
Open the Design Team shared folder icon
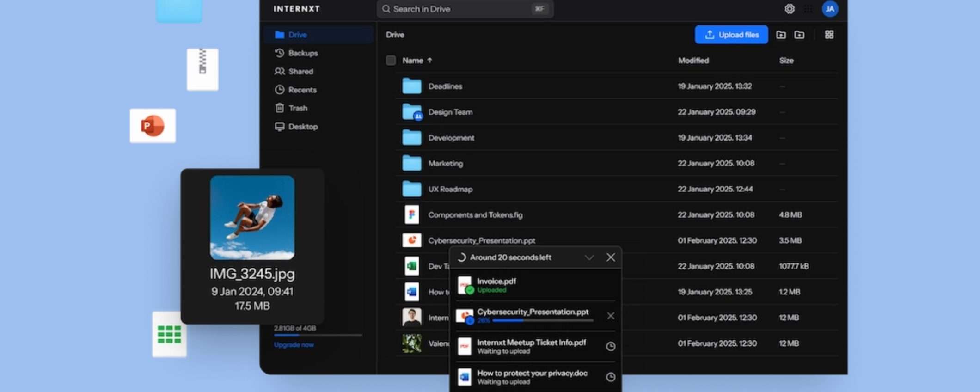(411, 112)
